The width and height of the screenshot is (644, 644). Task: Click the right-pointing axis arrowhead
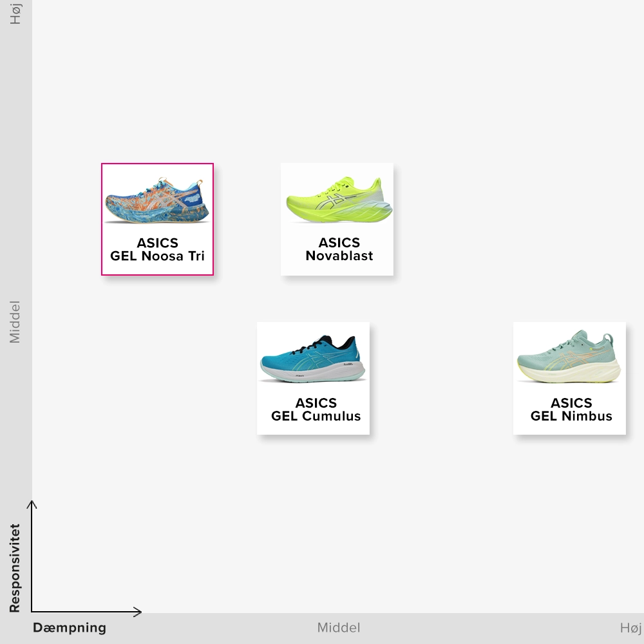tap(138, 611)
